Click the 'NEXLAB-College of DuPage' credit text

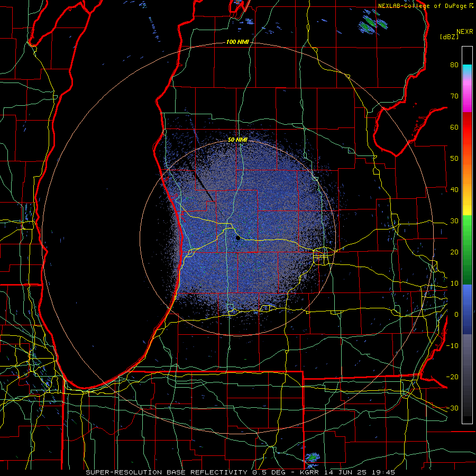pos(422,6)
